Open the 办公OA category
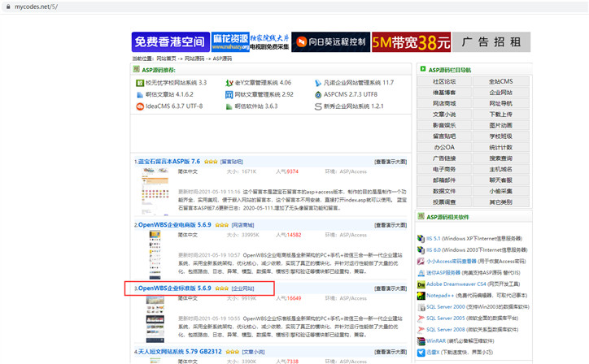The height and width of the screenshot is (364, 589). click(x=444, y=147)
